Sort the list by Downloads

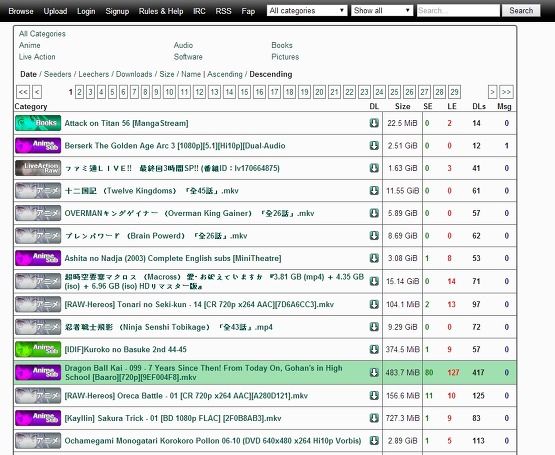[134, 74]
